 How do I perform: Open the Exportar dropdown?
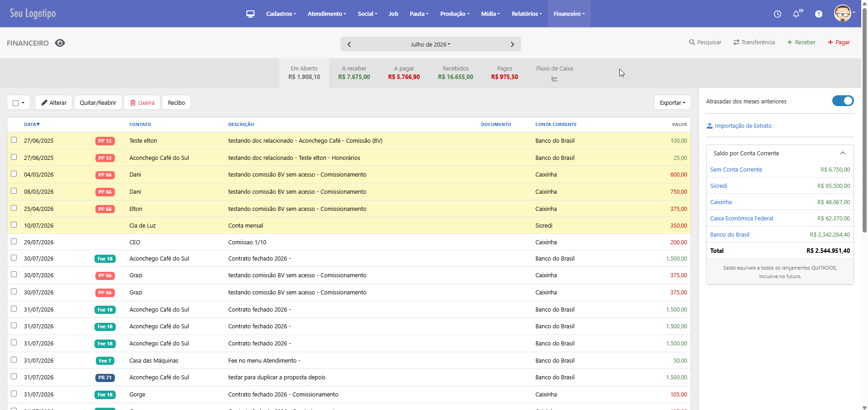tap(672, 102)
